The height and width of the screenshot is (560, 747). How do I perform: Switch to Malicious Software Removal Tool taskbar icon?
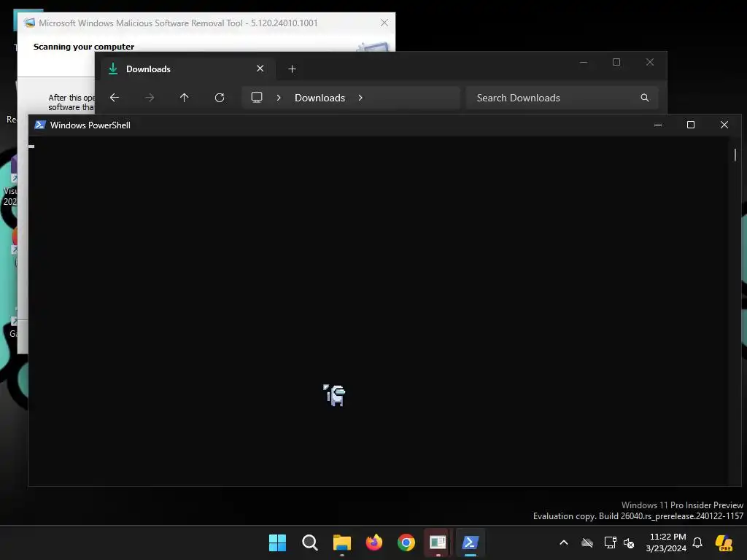coord(438,542)
